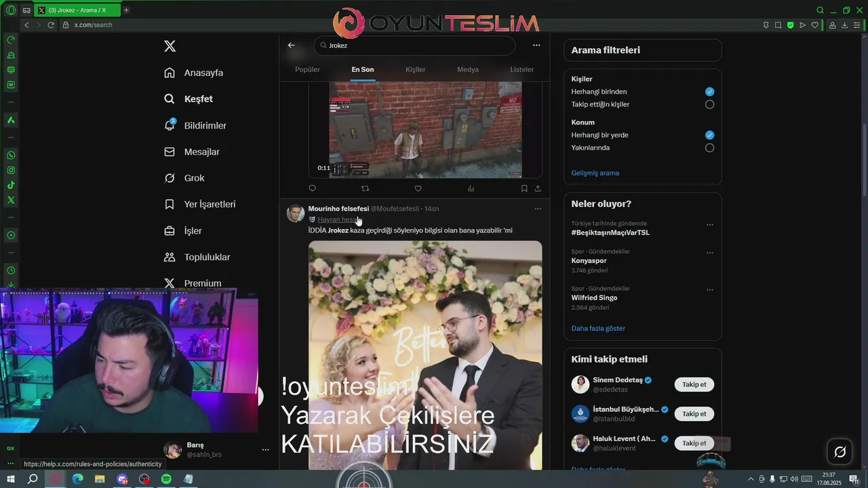Switch to Medya tab

coord(468,69)
